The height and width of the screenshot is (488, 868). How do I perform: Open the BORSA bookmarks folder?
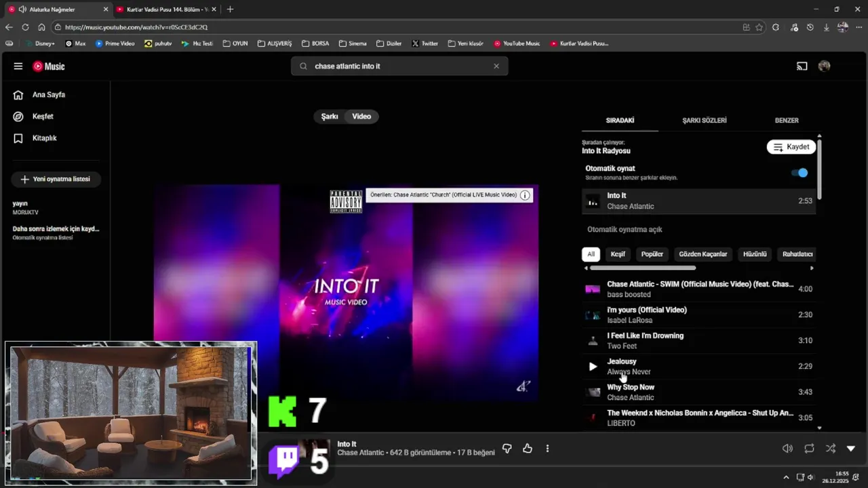(x=315, y=43)
